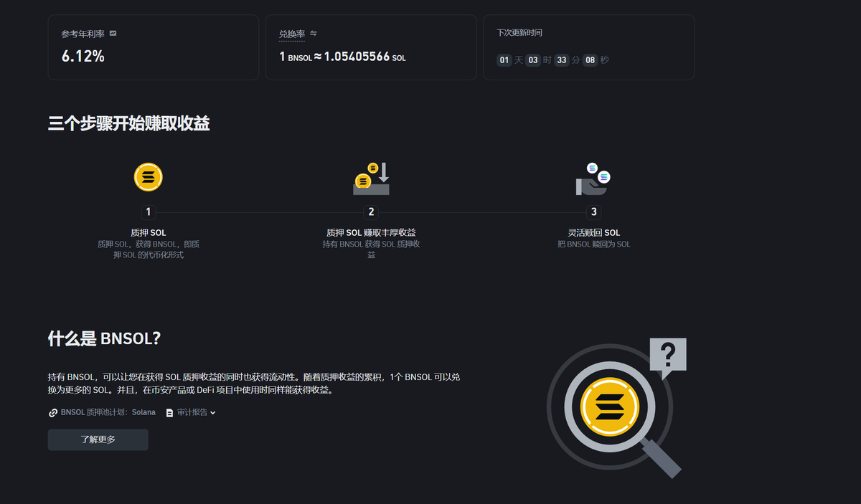The width and height of the screenshot is (861, 504).
Task: Click the swap icon beside 兑换率
Action: click(314, 34)
